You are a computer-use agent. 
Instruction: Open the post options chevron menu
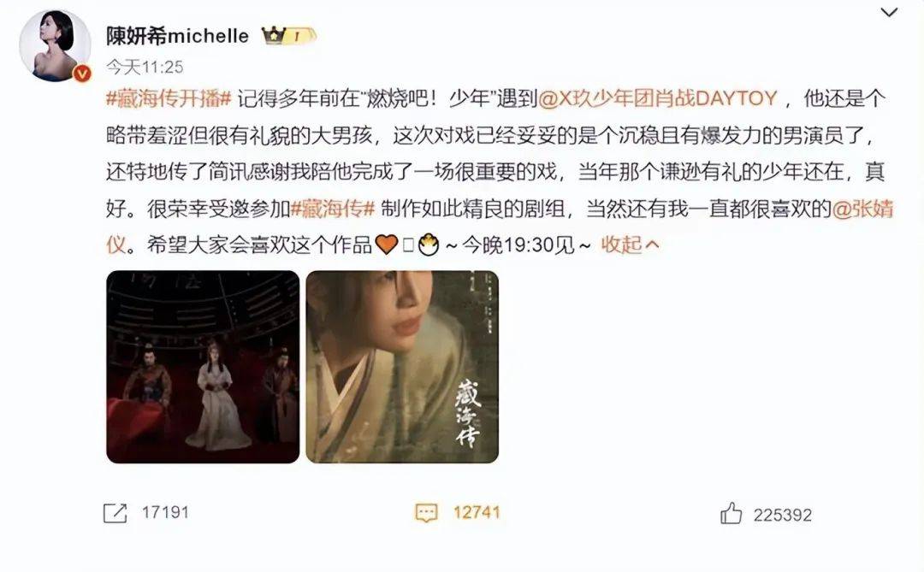(888, 12)
